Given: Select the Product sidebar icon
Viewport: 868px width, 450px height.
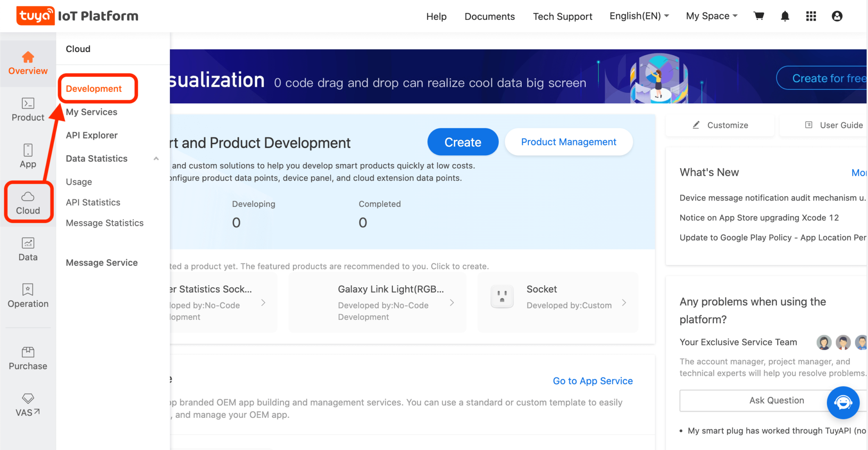Looking at the screenshot, I should 28,108.
